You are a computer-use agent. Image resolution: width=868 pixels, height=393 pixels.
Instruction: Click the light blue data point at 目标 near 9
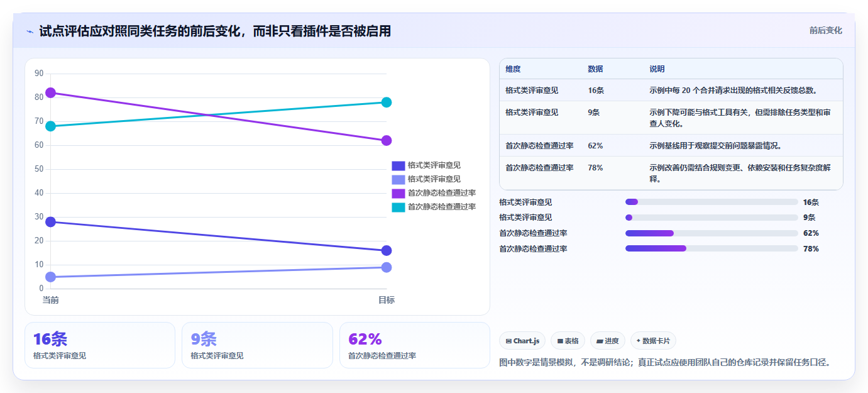tap(387, 267)
